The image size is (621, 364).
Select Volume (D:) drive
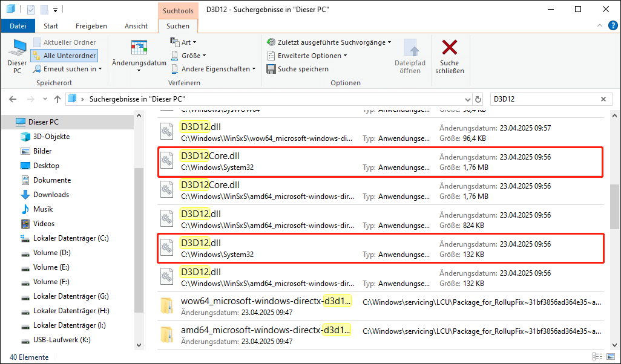pos(52,252)
